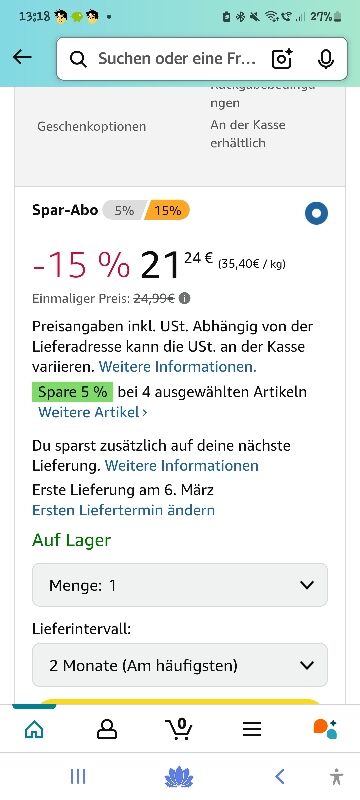Open camera lens search icon
This screenshot has width=360, height=800.
pos(282,59)
